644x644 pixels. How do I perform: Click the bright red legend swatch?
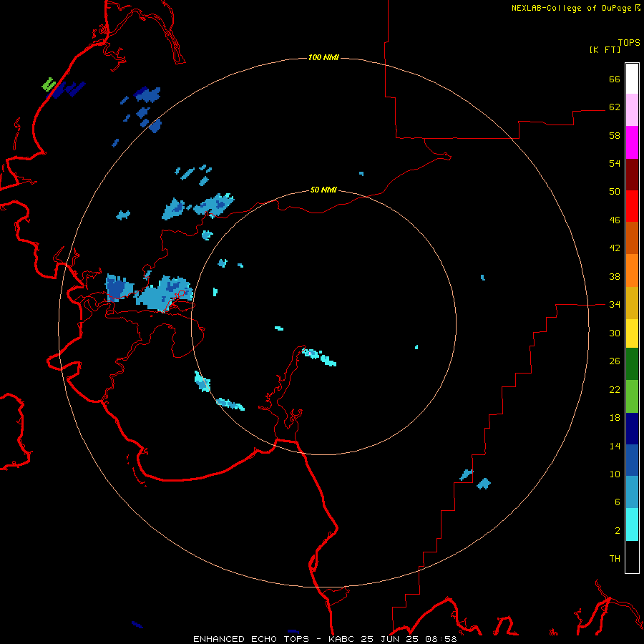pos(632,206)
